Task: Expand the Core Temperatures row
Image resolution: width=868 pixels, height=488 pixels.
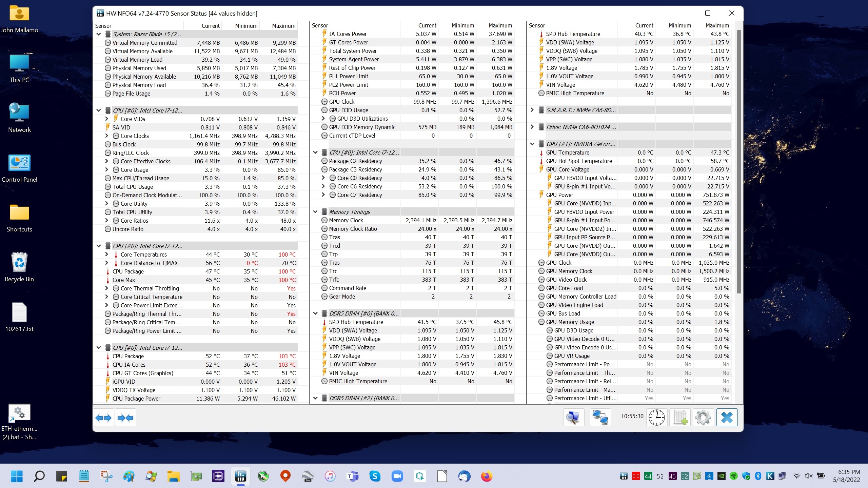Action: [107, 255]
